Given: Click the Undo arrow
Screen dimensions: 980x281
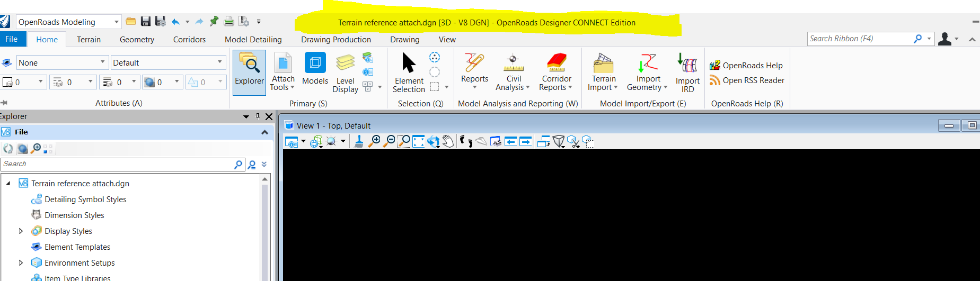Looking at the screenshot, I should click(x=175, y=22).
